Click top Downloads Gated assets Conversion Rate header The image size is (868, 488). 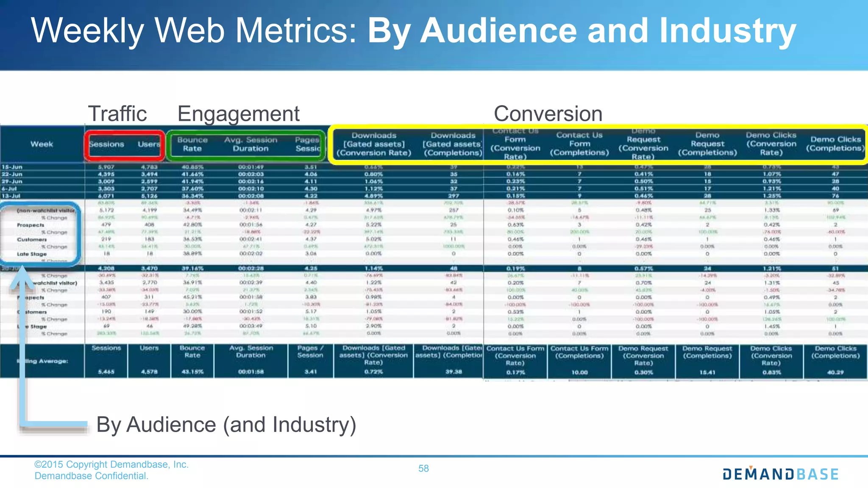(x=374, y=144)
